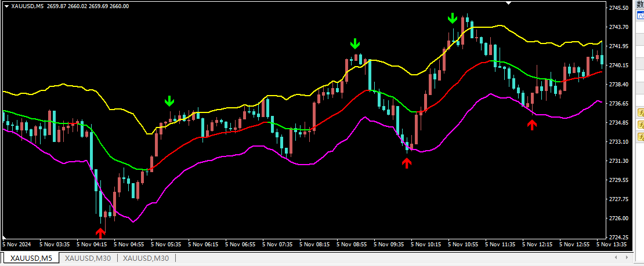
Task: Click the 5 Nov 09:35 time label
Action: (389, 244)
